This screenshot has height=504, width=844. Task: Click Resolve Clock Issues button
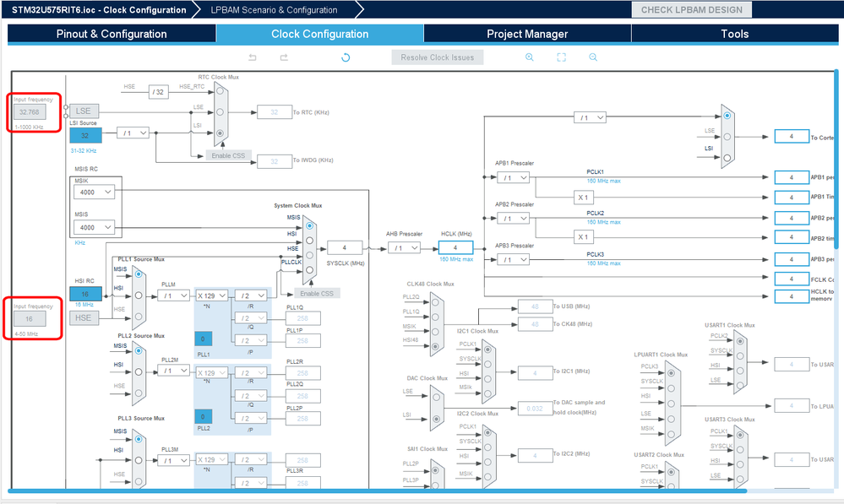pyautogui.click(x=437, y=57)
